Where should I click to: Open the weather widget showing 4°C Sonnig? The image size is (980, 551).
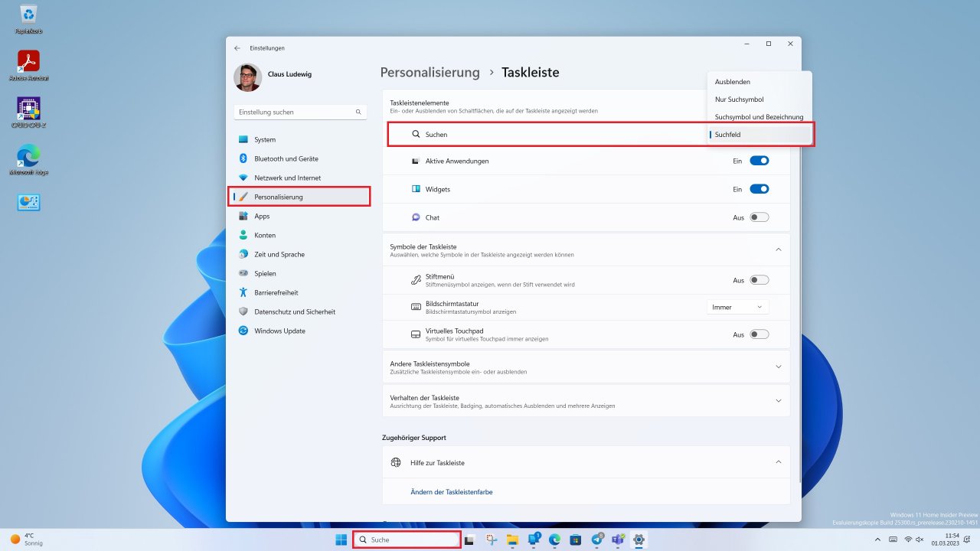click(26, 540)
